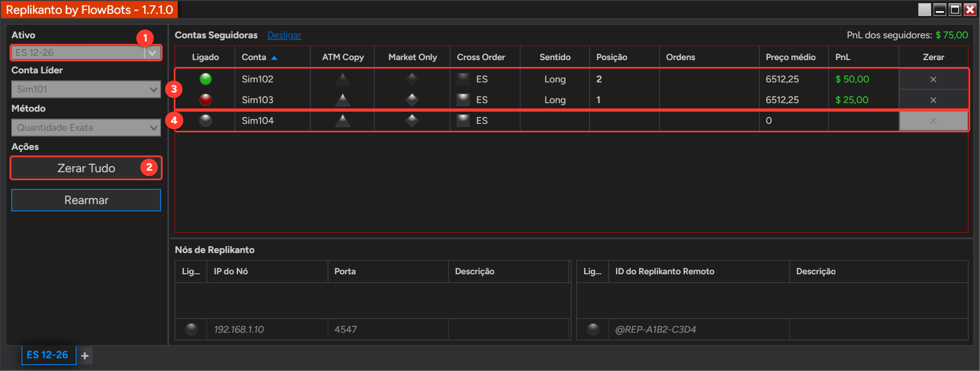Toggle ATM Copy triangle for Sim104
This screenshot has width=980, height=371.
[343, 121]
